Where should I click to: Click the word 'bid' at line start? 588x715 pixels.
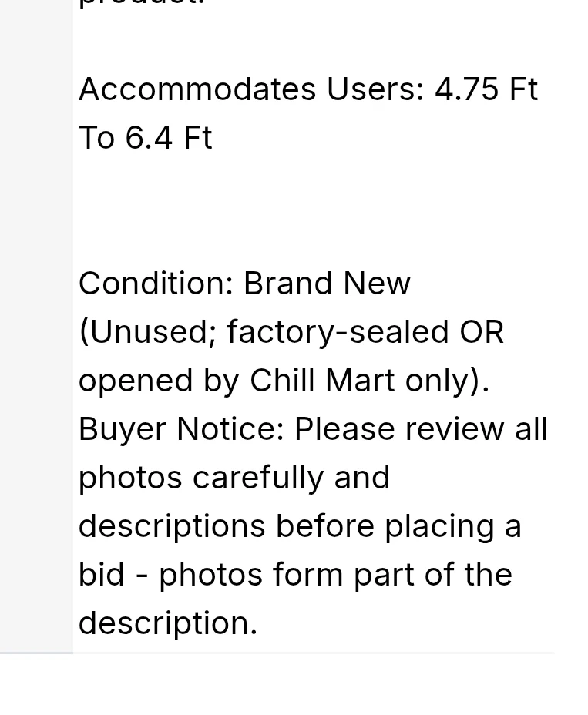coord(101,575)
